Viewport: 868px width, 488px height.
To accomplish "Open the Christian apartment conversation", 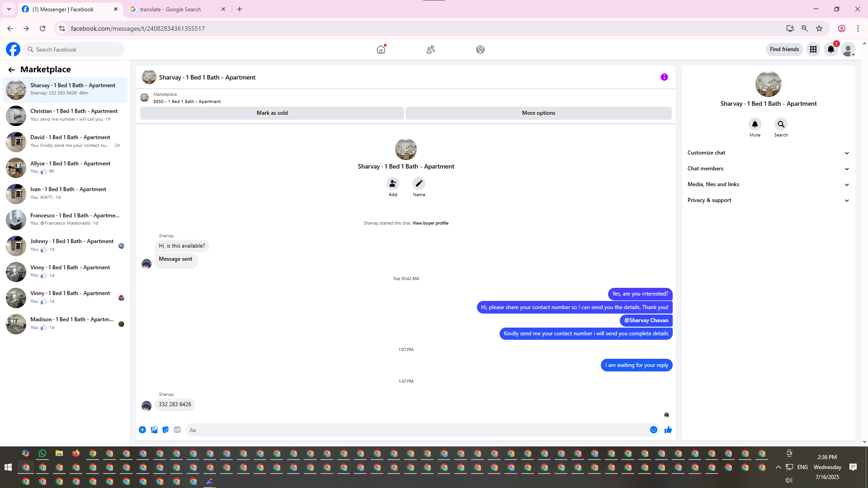I will pyautogui.click(x=65, y=115).
